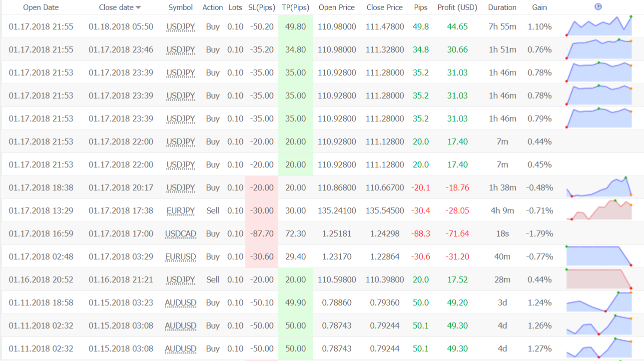
Task: Sort by TP(Pips) column header
Action: click(295, 7)
